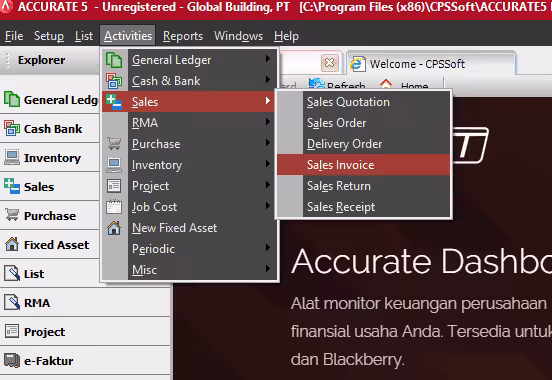Open the Reports menu
Screen dimensions: 552x380
point(183,36)
